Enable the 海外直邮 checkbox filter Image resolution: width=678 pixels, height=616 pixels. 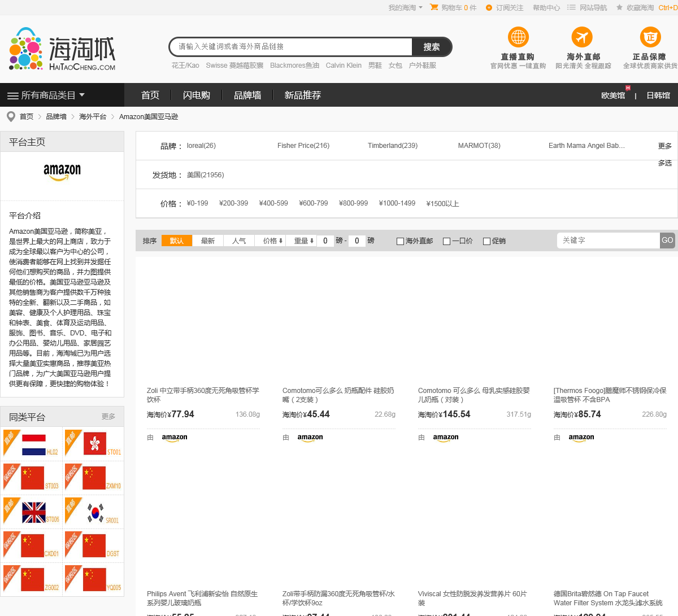400,241
